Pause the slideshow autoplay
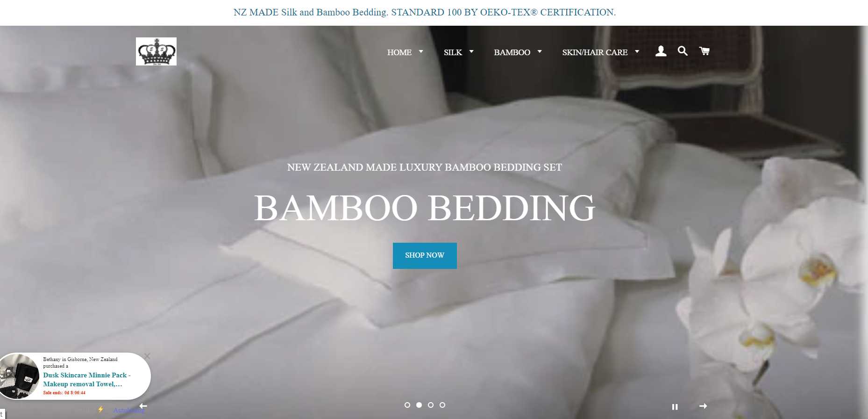 pyautogui.click(x=675, y=407)
